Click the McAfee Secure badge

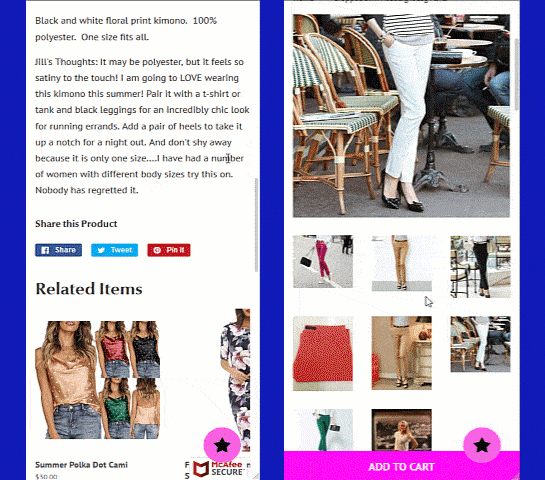tap(218, 469)
